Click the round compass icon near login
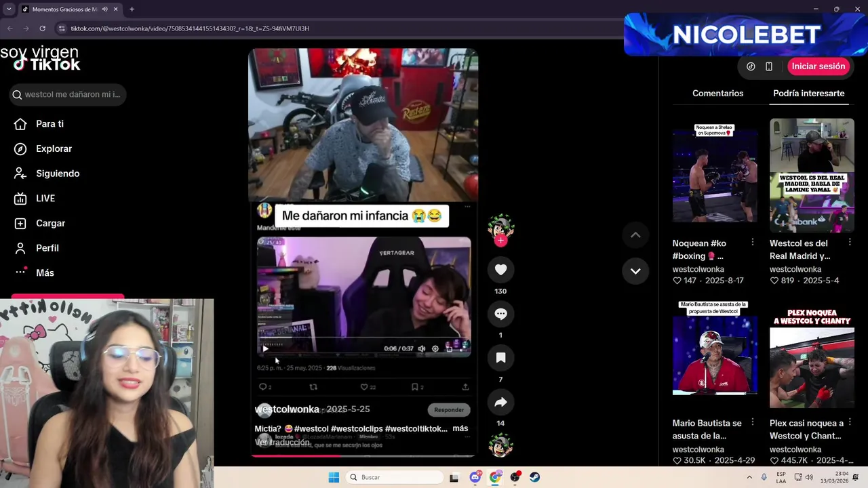Viewport: 868px width, 488px height. pos(751,66)
